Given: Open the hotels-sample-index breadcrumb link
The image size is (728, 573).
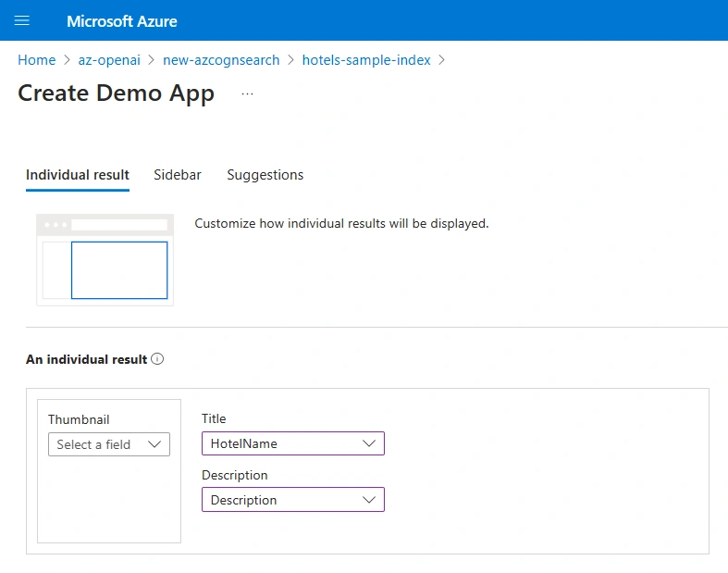Looking at the screenshot, I should click(x=366, y=60).
